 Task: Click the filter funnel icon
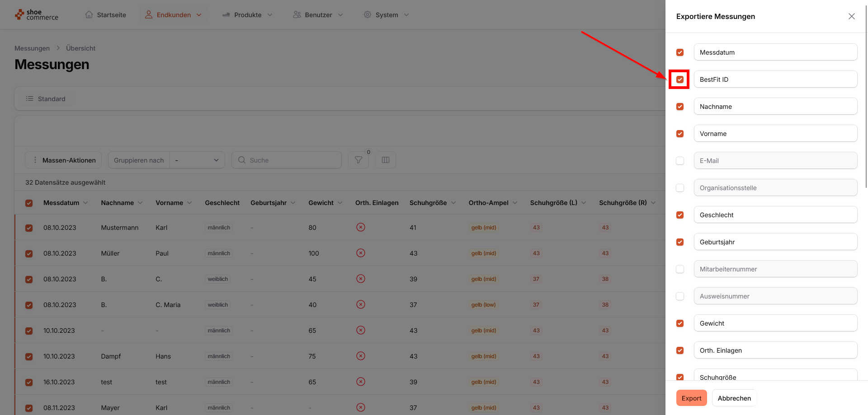click(x=358, y=160)
